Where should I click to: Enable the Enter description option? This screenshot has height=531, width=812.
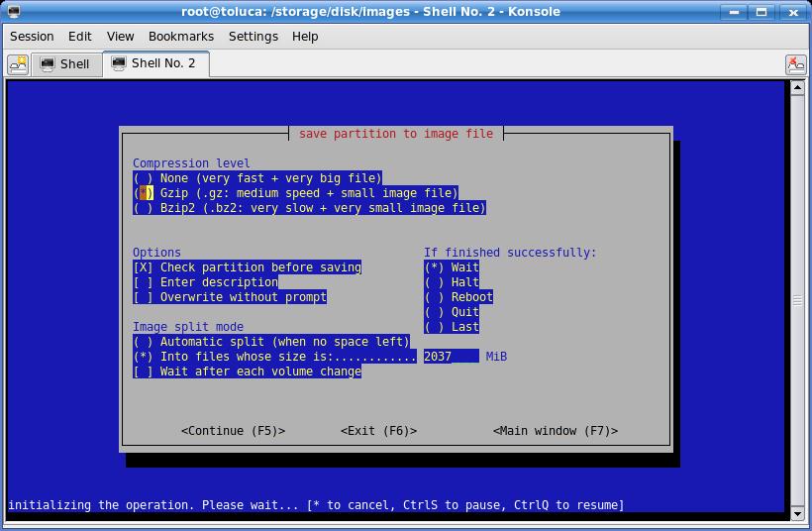(141, 282)
